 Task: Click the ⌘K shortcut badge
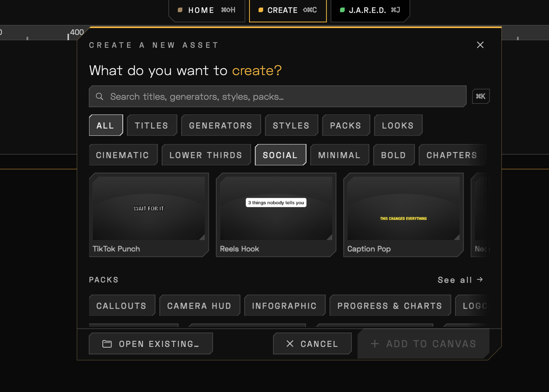[481, 96]
